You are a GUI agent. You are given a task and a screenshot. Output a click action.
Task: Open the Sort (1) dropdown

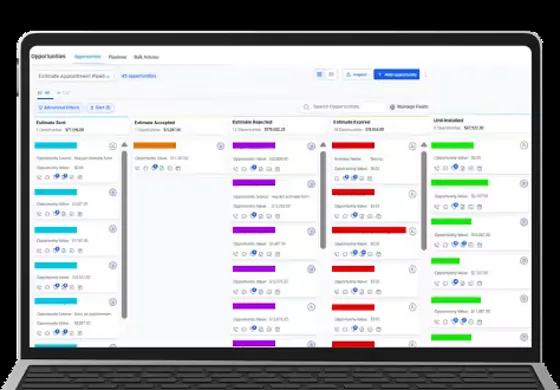pyautogui.click(x=100, y=108)
